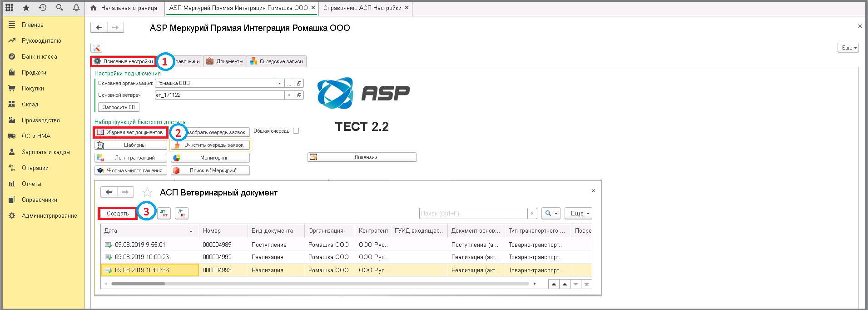The image size is (868, 310).
Task: Expand the Основной ветврач dropdown list
Action: pos(289,95)
